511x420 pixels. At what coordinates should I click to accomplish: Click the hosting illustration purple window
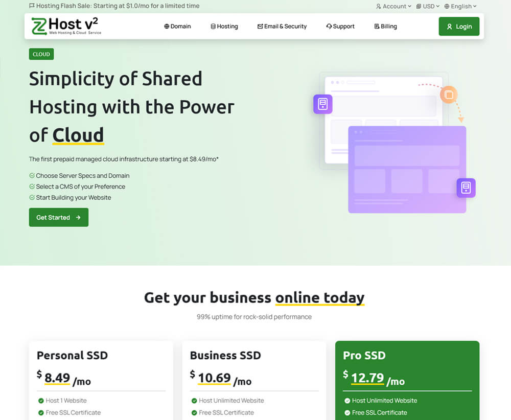point(407,170)
